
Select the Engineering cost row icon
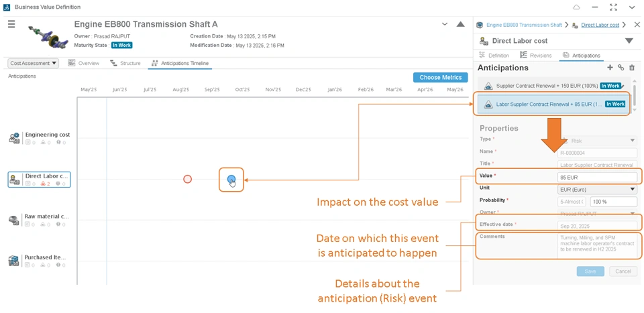coord(14,138)
